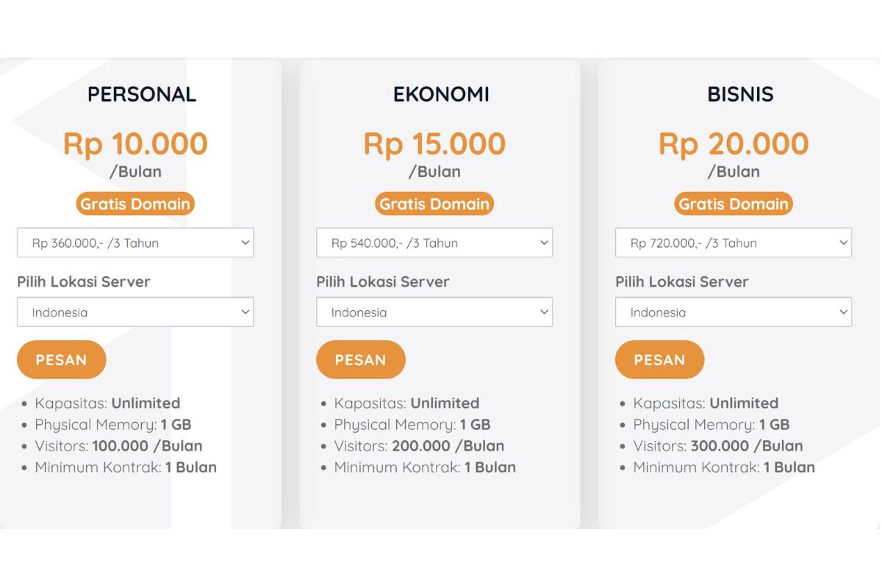The image size is (882, 588).
Task: Select the Gratis Domain label on EKONOMI
Action: tap(434, 204)
